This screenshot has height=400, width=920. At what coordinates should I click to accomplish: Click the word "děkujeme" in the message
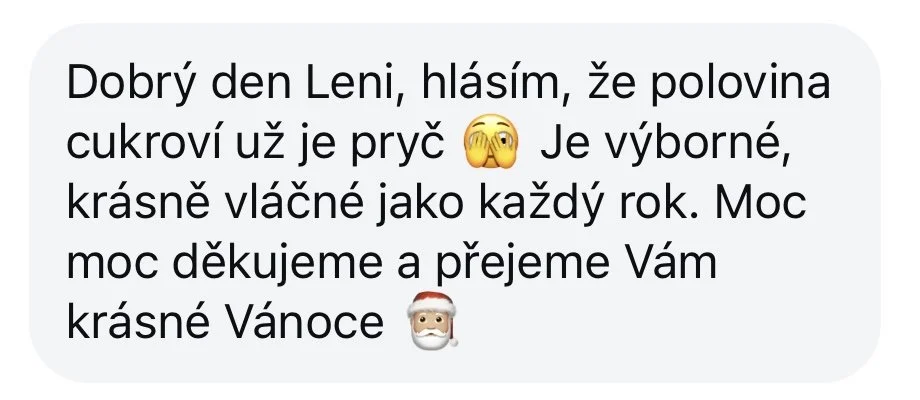277,263
